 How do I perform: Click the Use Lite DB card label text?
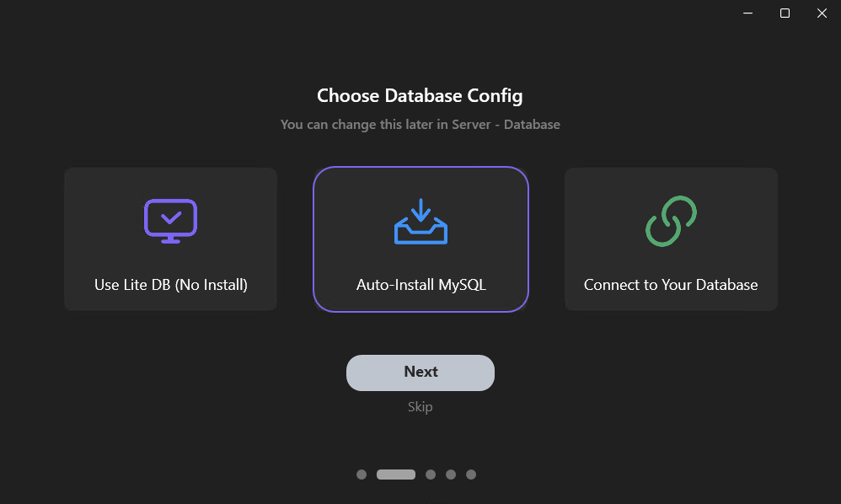coord(170,285)
